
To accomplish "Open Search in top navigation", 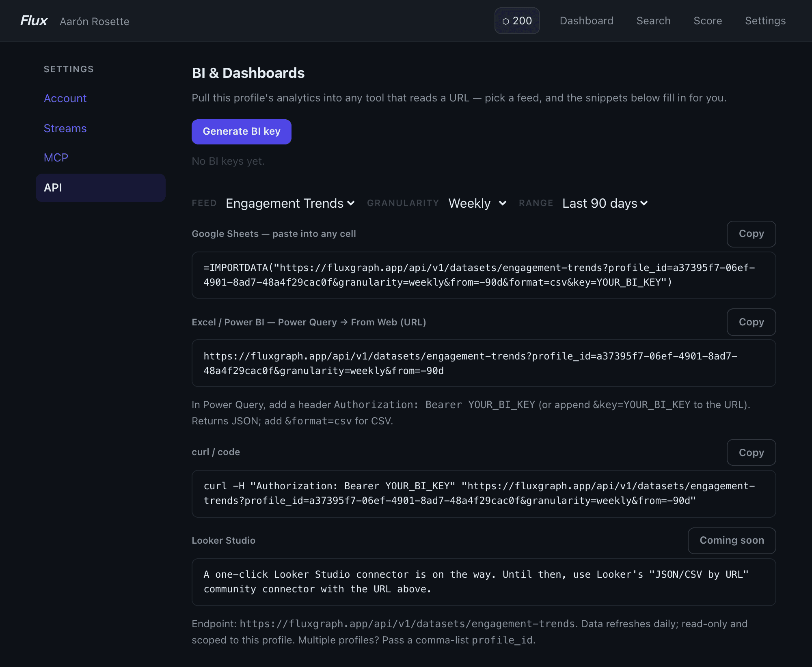I will [653, 21].
